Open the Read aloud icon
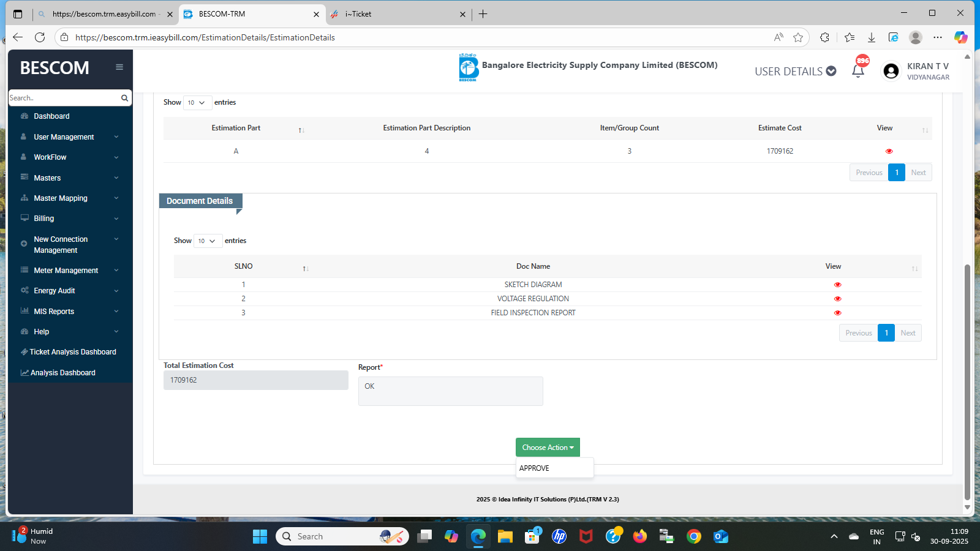The width and height of the screenshot is (980, 551). (x=778, y=37)
